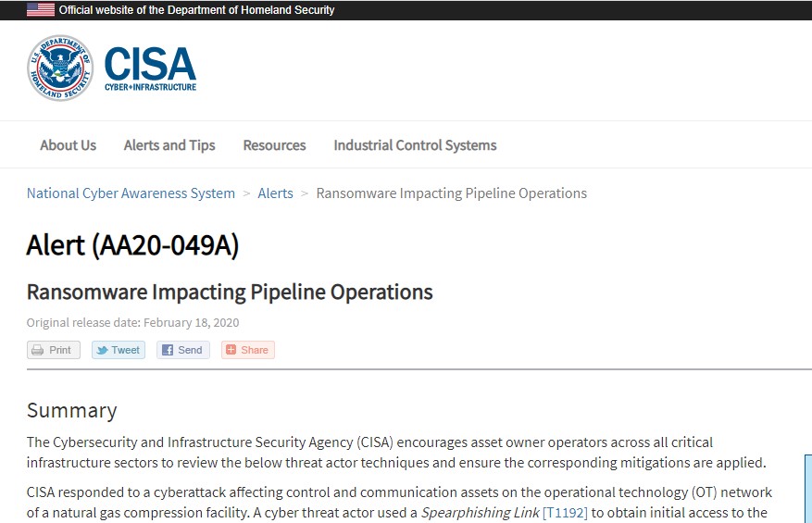Click the Official website banner text
Viewport: 812px width, 523px height.
coord(196,10)
